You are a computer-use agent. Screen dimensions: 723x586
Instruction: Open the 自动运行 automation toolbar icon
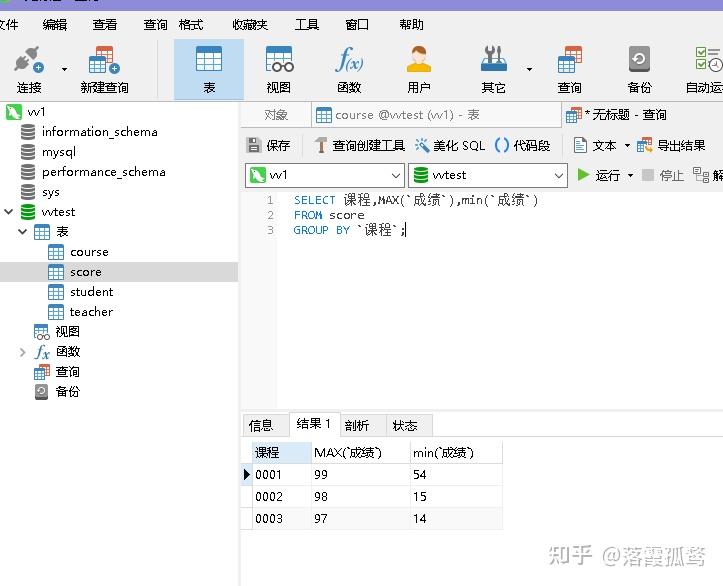705,69
